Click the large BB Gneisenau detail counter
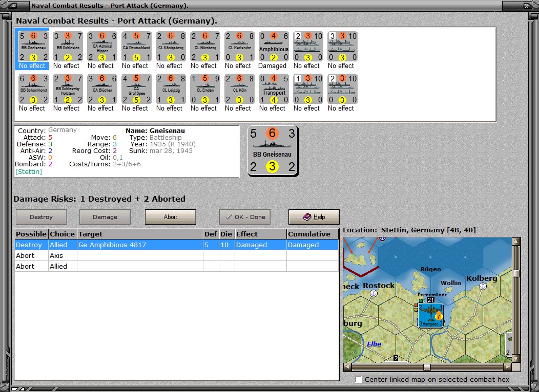This screenshot has height=392, width=539. tap(273, 150)
